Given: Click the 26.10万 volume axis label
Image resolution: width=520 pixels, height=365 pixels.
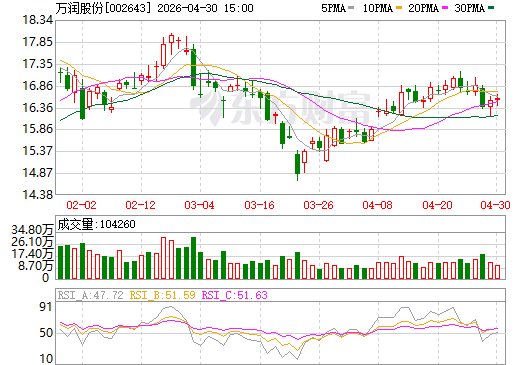Looking at the screenshot, I should [x=32, y=242].
